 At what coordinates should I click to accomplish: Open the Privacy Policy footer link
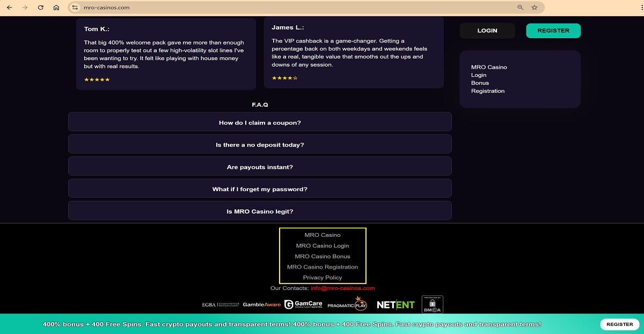tap(323, 278)
